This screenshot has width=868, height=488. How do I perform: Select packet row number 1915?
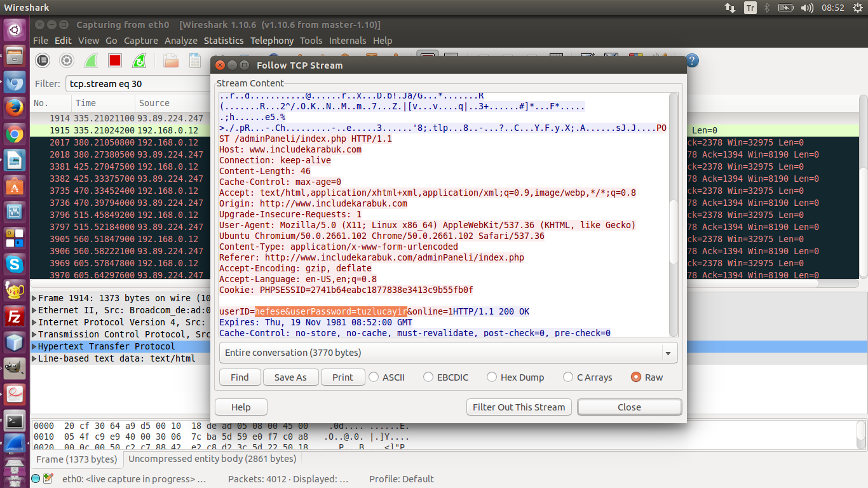pos(121,130)
